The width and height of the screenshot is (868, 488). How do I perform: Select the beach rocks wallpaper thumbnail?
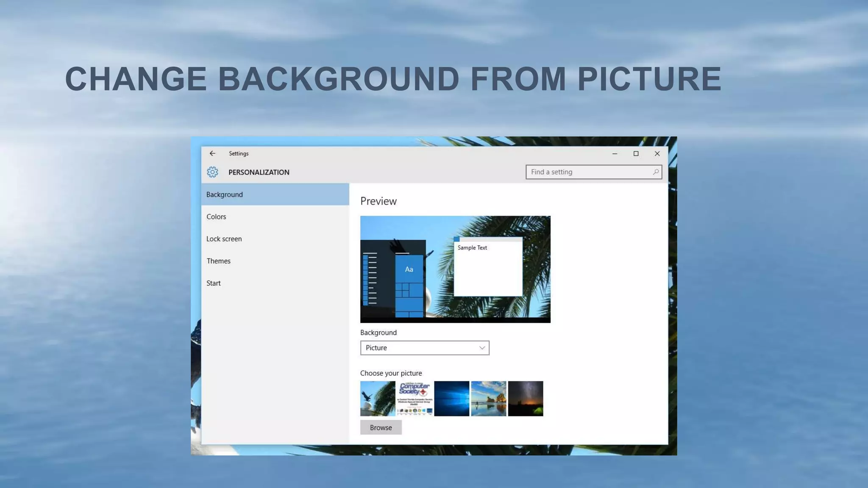(488, 399)
